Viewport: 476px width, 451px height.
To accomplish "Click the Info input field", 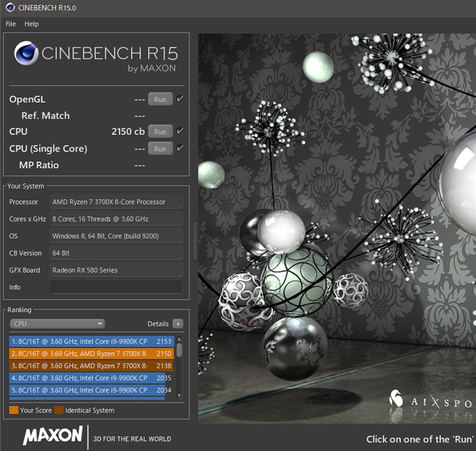I will 116,287.
